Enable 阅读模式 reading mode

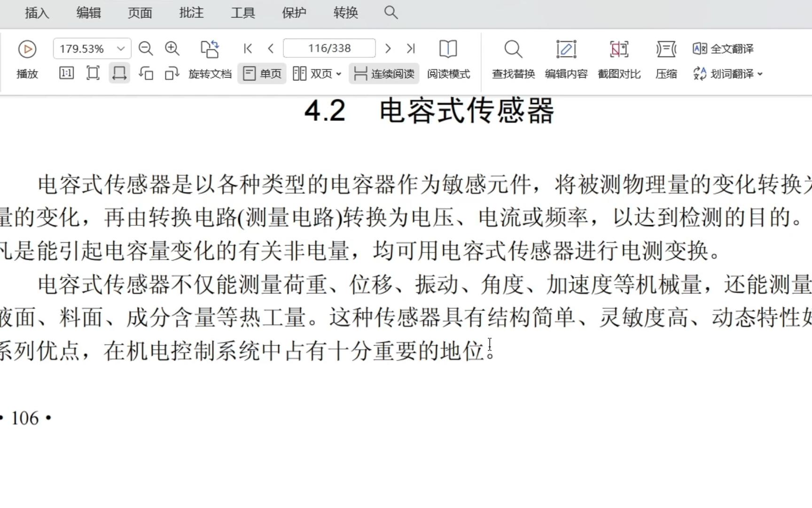click(x=448, y=60)
